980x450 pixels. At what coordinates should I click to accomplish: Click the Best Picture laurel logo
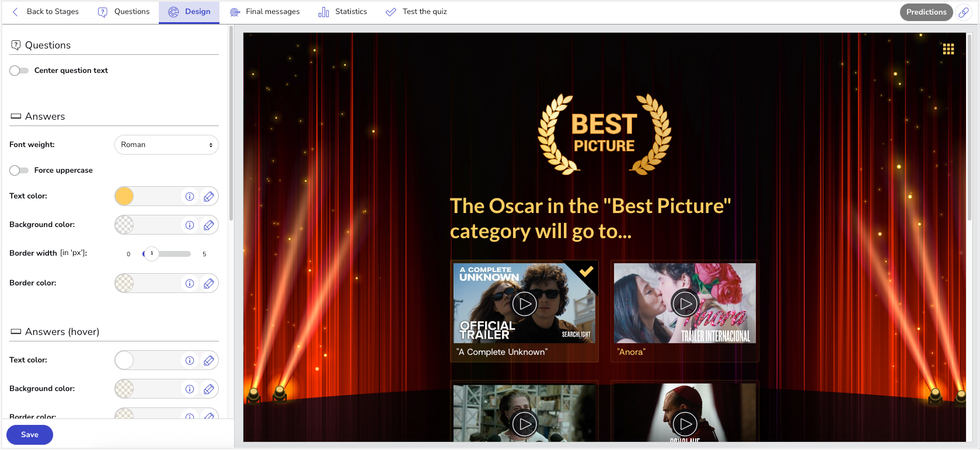(x=604, y=134)
